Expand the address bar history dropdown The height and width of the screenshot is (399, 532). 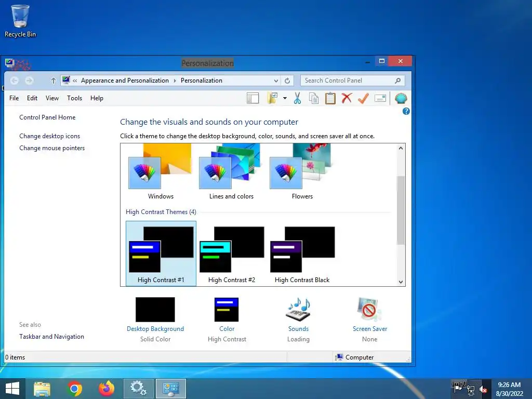(x=276, y=81)
